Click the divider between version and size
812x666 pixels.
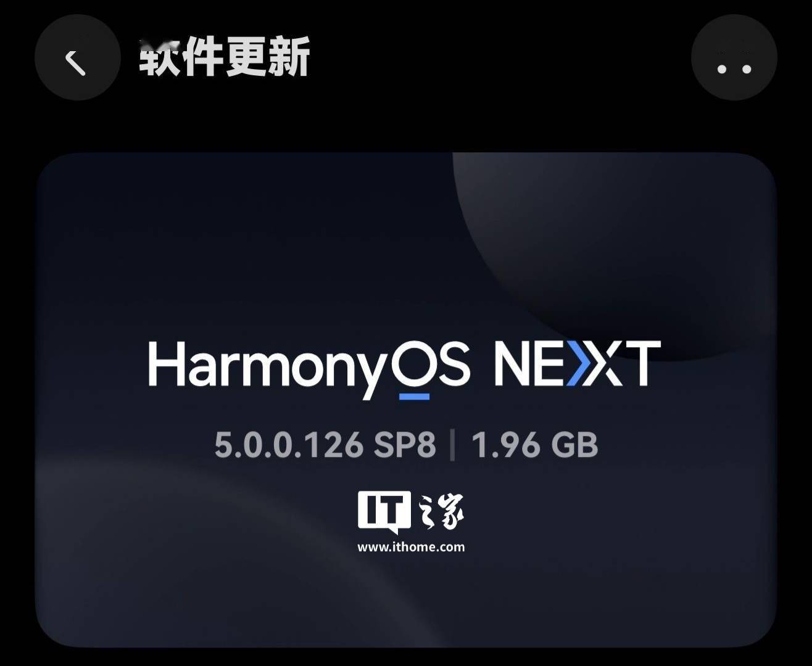453,445
